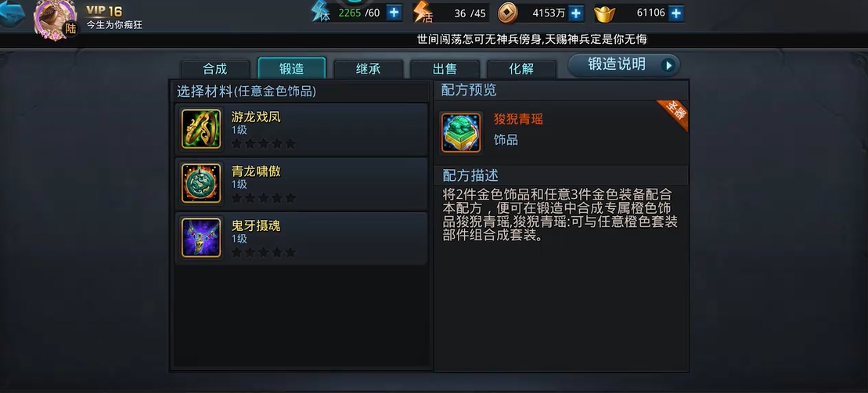This screenshot has width=868, height=393.
Task: Open the player avatar portrait
Action: [x=56, y=20]
